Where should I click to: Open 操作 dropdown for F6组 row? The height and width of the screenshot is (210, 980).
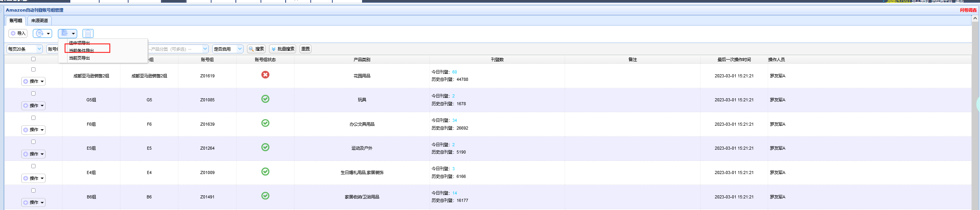pyautogui.click(x=33, y=130)
